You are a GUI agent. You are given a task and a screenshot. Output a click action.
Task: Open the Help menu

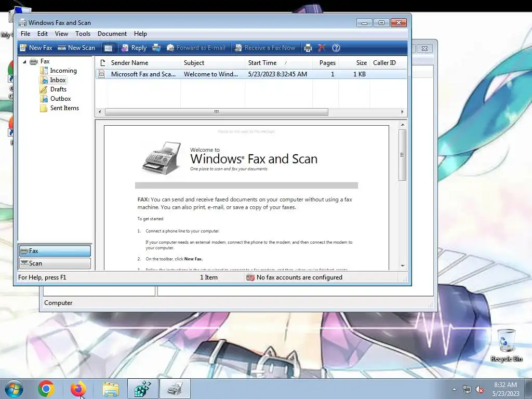(140, 34)
